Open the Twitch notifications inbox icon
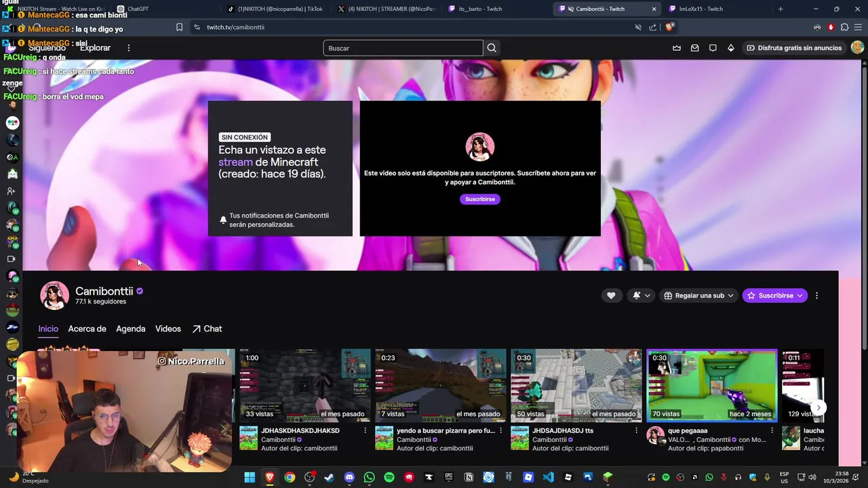Screen dimensions: 868x488 tap(694, 48)
